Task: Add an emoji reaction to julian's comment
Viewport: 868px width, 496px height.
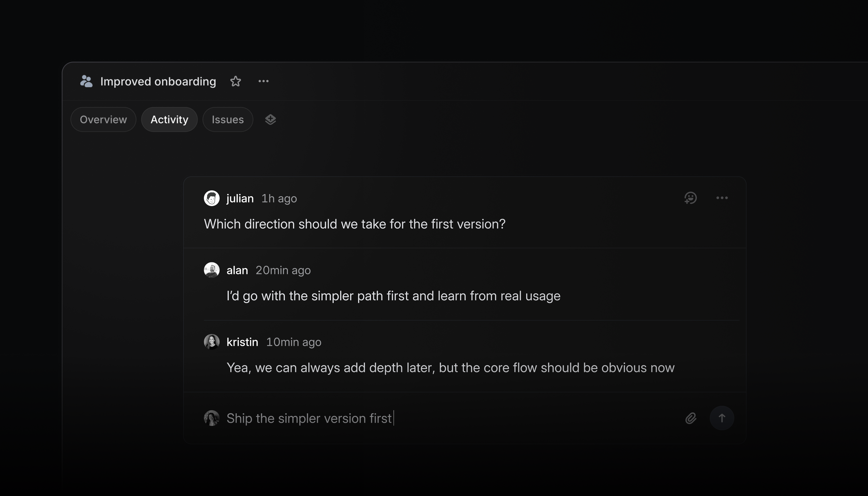Action: pos(691,198)
